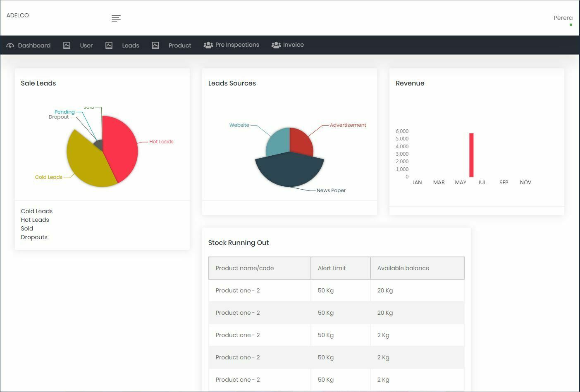Screen dimensions: 580x392
Task: Click the gray Dropout pie slice
Action: click(x=98, y=145)
